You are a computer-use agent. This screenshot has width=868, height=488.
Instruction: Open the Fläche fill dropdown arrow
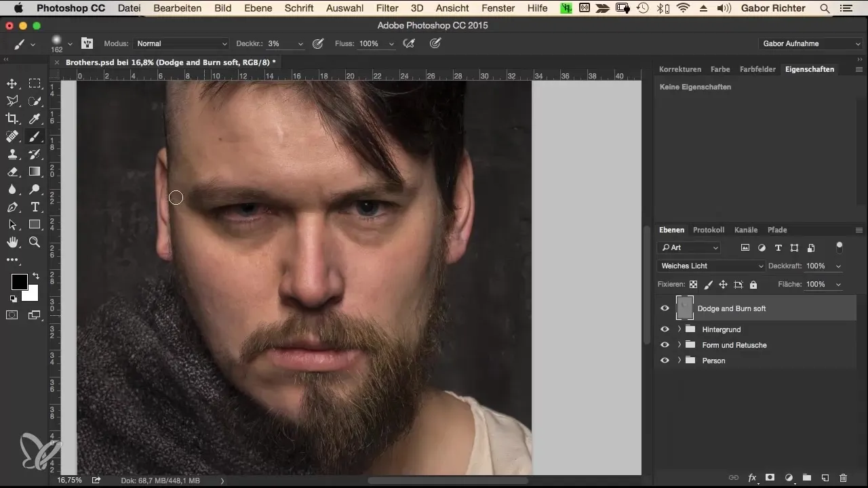coord(839,285)
